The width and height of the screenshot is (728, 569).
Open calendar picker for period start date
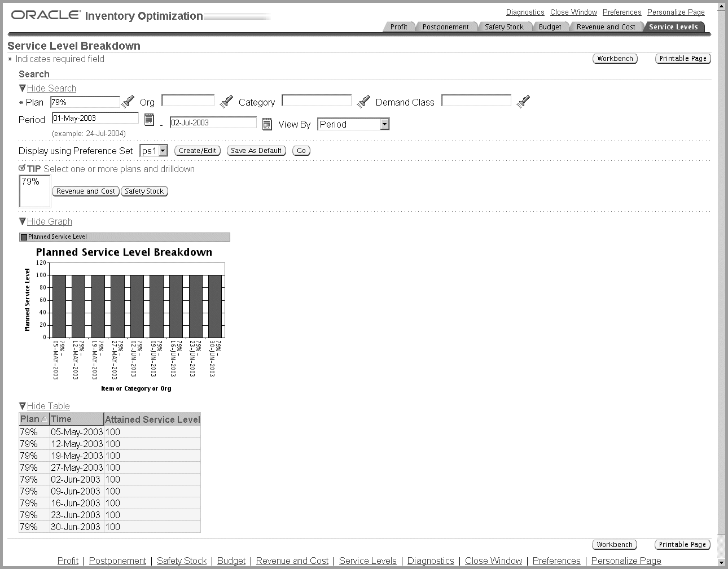click(149, 119)
